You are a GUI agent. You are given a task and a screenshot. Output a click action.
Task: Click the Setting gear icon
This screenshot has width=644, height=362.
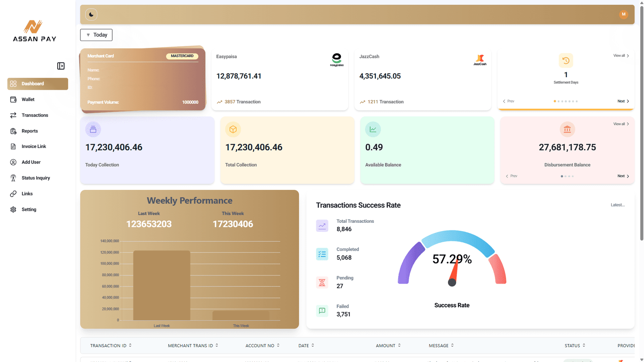tap(13, 210)
